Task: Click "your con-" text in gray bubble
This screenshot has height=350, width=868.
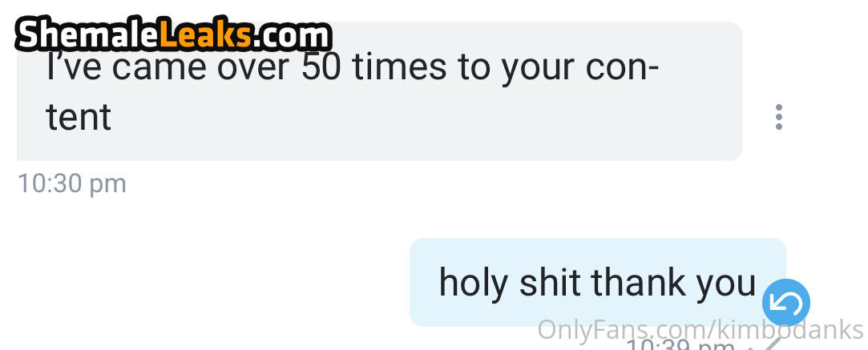Action: point(579,69)
